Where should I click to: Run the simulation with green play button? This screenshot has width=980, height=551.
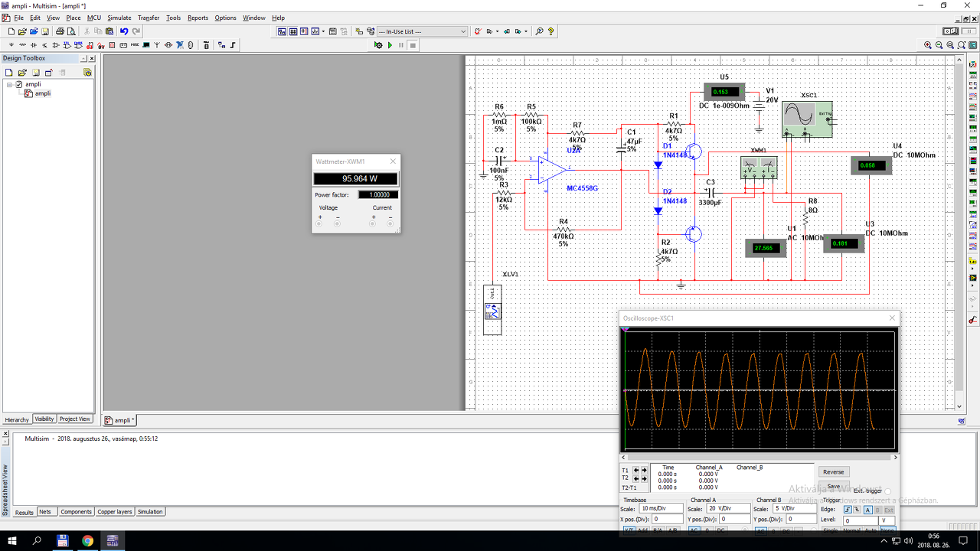click(390, 45)
